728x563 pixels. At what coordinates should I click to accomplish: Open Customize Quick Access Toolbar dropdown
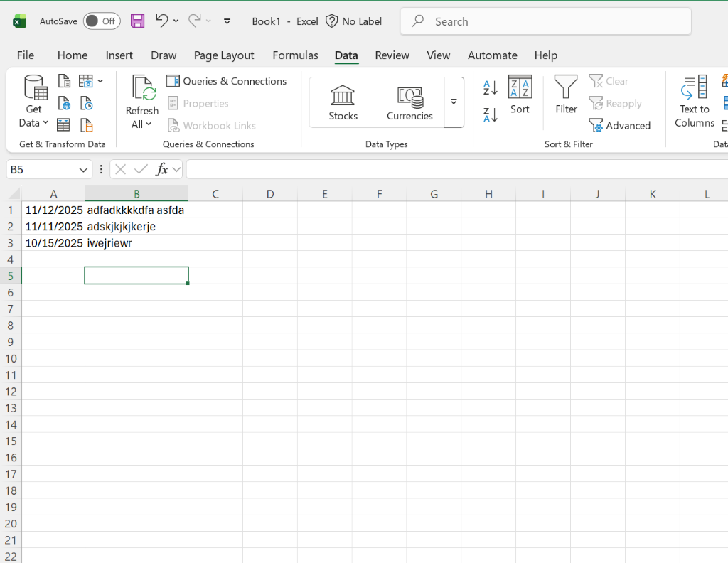(227, 21)
